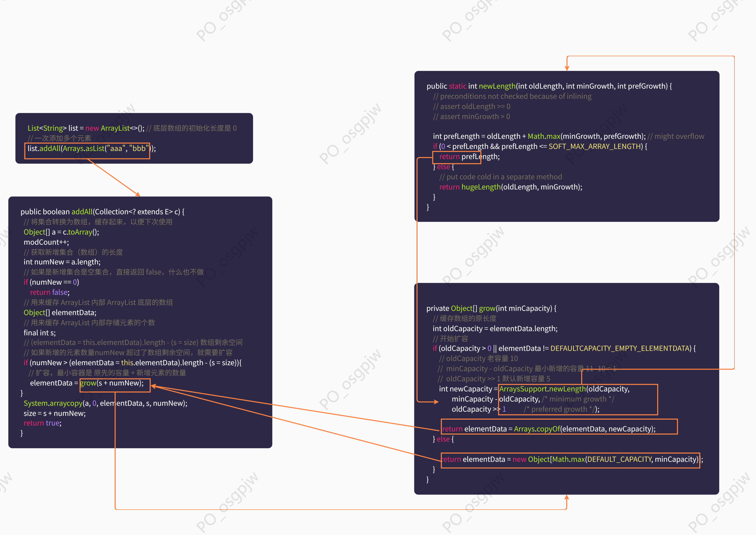Click the 'int prefLength = oldLength + Math.max' line
Screen dimensions: 756x535
coord(539,136)
